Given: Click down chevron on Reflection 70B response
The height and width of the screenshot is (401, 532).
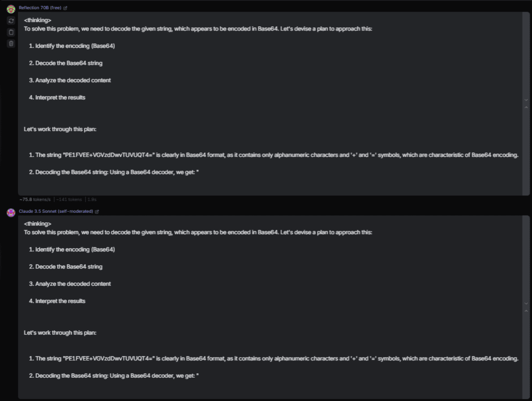Looking at the screenshot, I should point(526,100).
